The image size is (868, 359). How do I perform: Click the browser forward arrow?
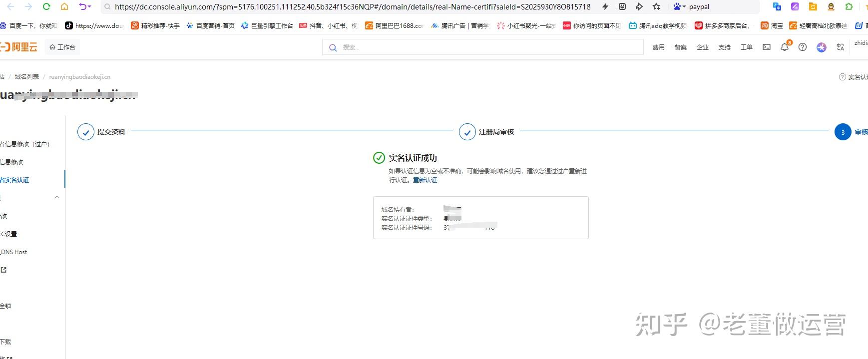pyautogui.click(x=28, y=6)
